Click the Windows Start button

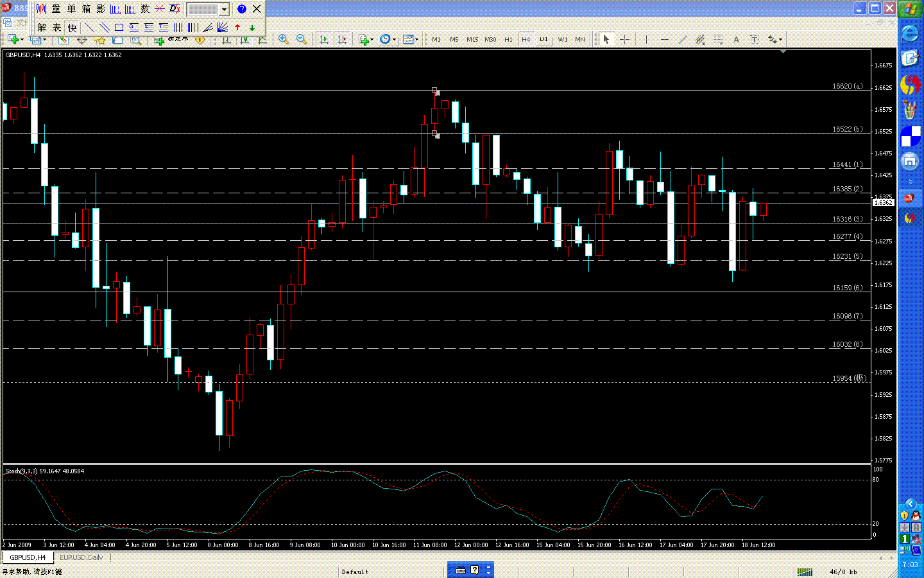(911, 10)
